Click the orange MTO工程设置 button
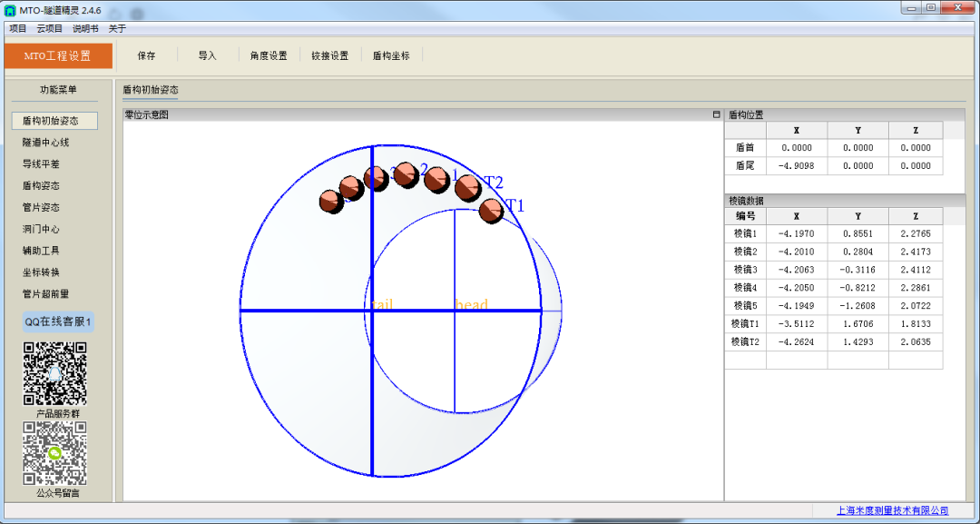The width and height of the screenshot is (980, 524). (57, 55)
